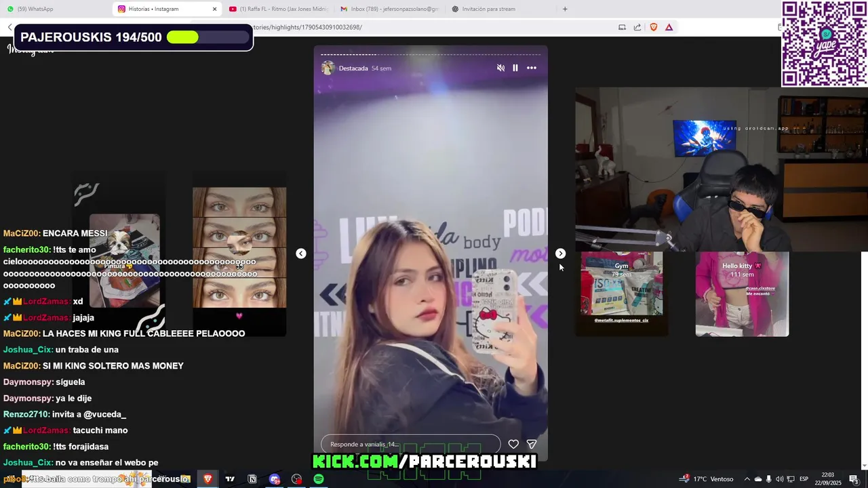Click chat message 'ENCARA MESSI'
The image size is (868, 488).
(x=75, y=233)
